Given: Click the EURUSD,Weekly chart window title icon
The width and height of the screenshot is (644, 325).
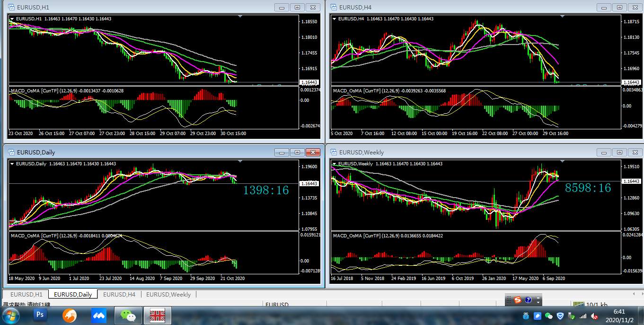Looking at the screenshot, I should click(334, 152).
